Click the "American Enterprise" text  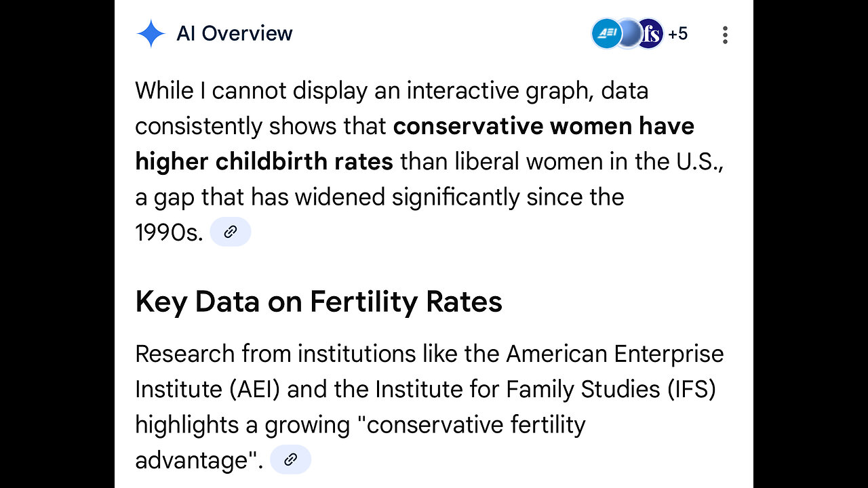click(614, 354)
